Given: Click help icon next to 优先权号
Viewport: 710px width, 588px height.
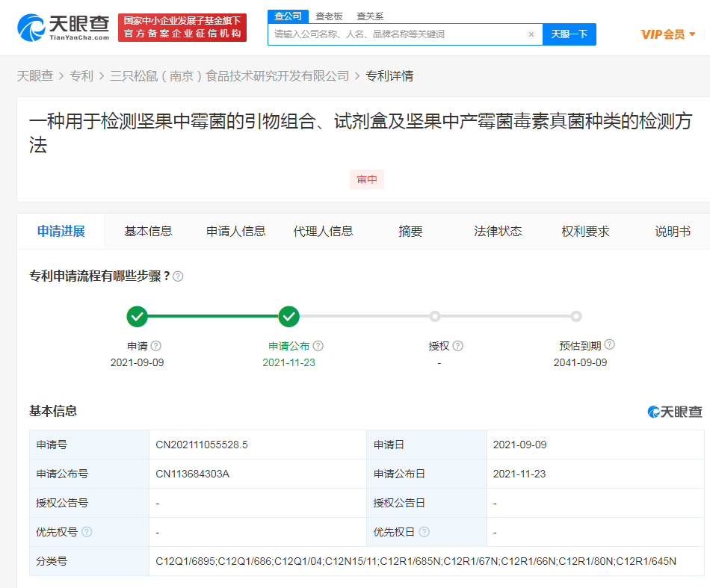Looking at the screenshot, I should (x=87, y=532).
